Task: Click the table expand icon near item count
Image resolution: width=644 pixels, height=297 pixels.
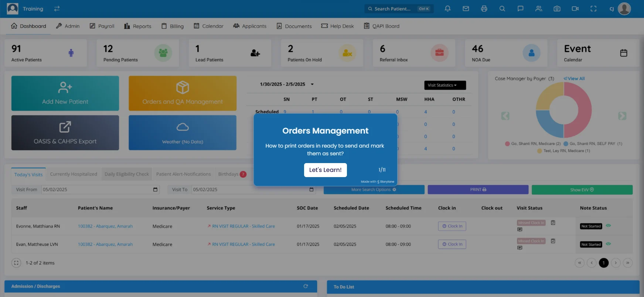Action: click(16, 263)
